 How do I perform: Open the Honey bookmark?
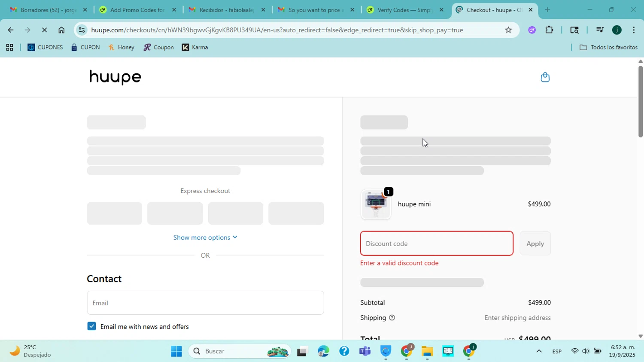(122, 48)
